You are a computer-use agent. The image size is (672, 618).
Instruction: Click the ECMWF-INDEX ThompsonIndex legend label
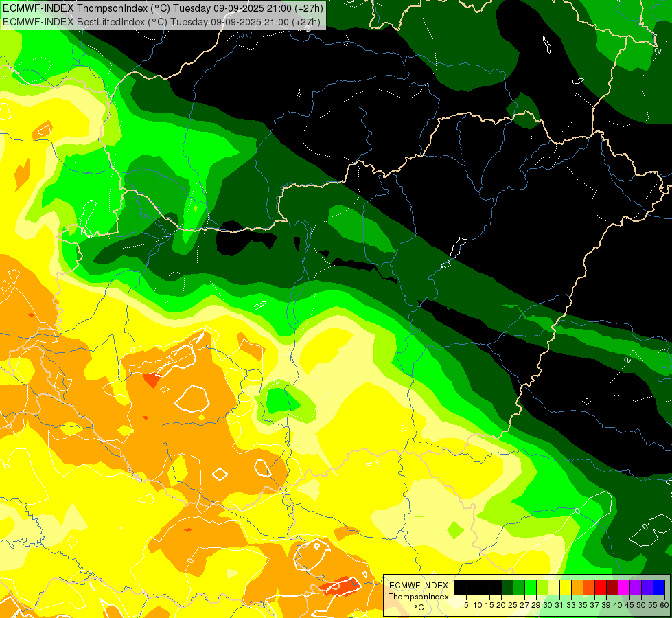point(419,591)
